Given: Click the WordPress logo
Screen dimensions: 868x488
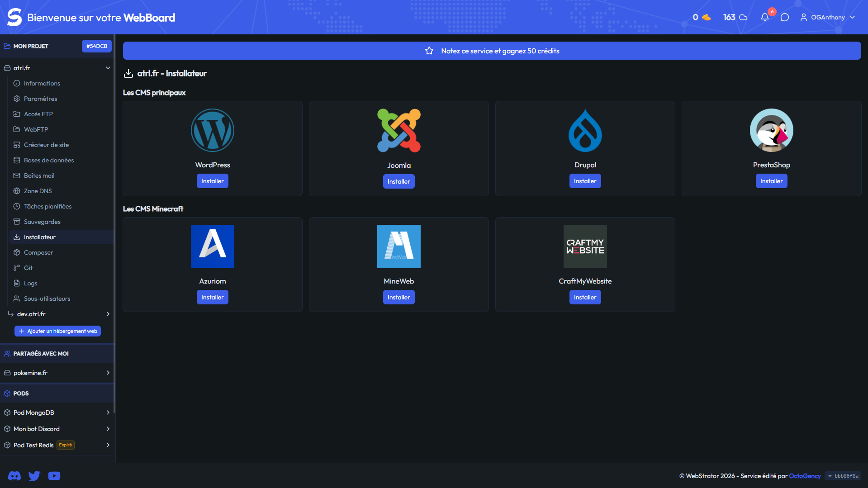Looking at the screenshot, I should pyautogui.click(x=213, y=130).
